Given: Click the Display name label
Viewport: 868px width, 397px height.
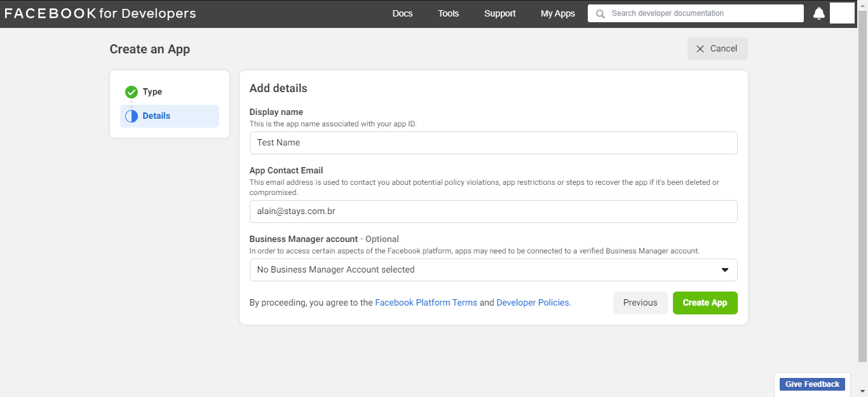Looking at the screenshot, I should pos(276,112).
